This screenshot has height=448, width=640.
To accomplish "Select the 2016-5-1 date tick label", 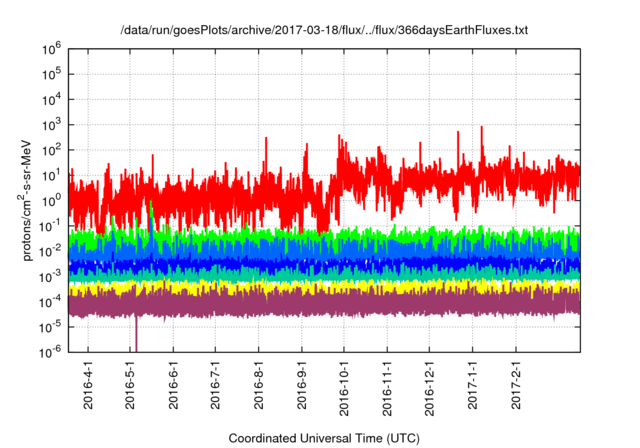I will (x=131, y=387).
